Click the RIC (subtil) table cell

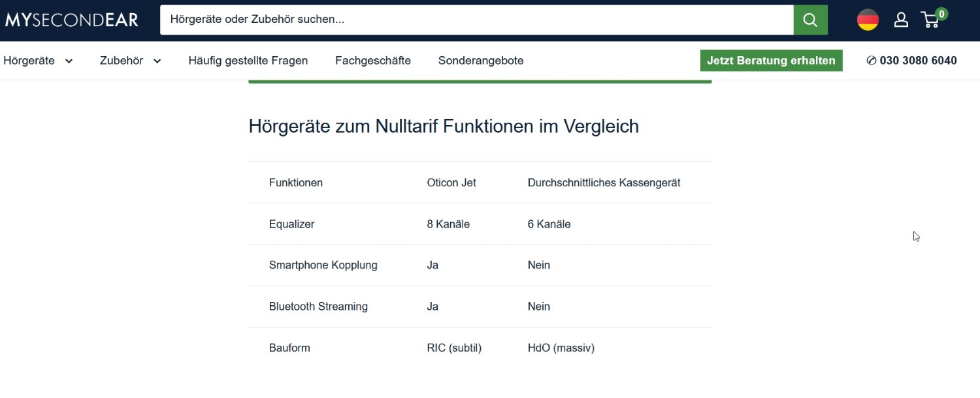click(454, 348)
